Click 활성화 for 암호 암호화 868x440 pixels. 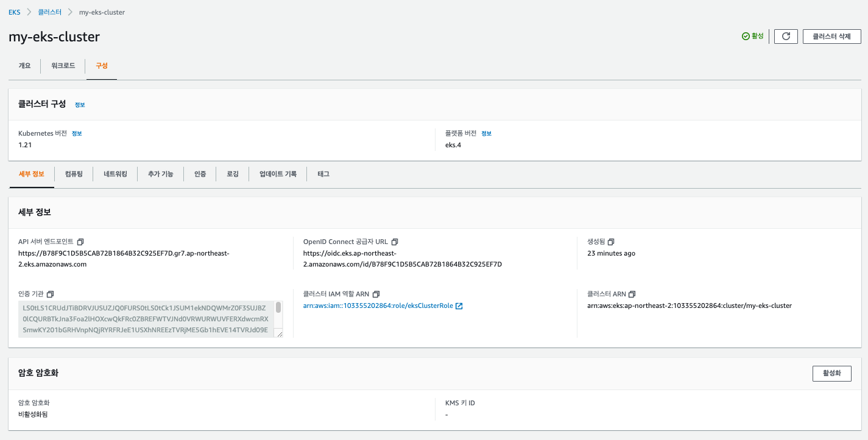[831, 373]
